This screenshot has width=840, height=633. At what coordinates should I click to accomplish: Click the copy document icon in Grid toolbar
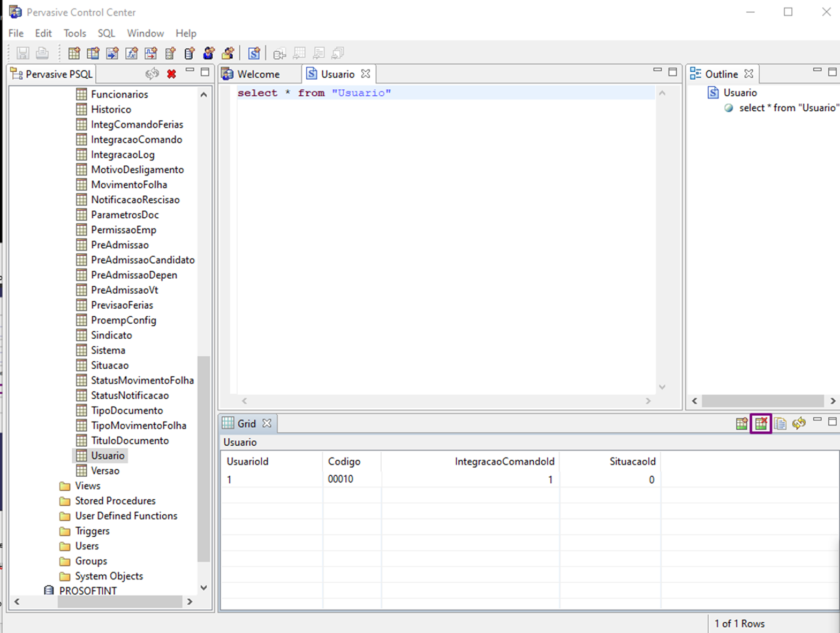click(x=780, y=424)
